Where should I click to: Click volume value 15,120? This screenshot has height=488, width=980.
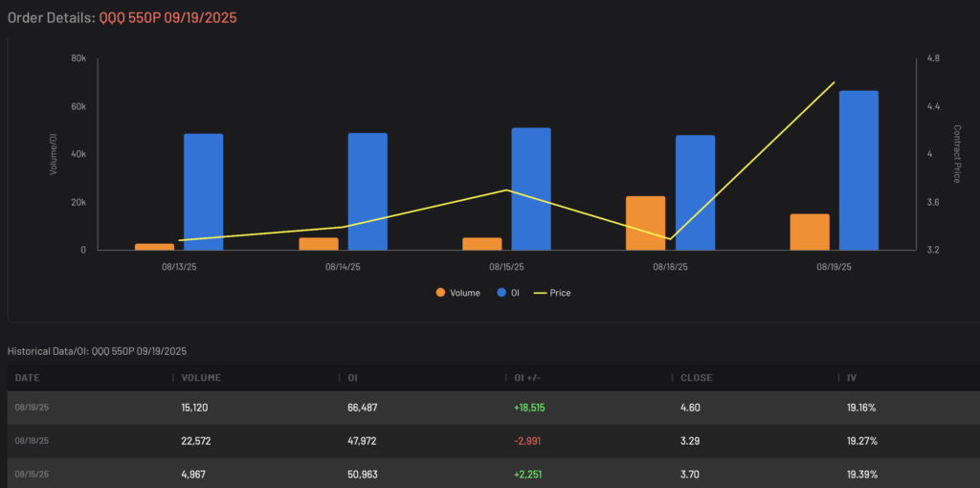194,408
